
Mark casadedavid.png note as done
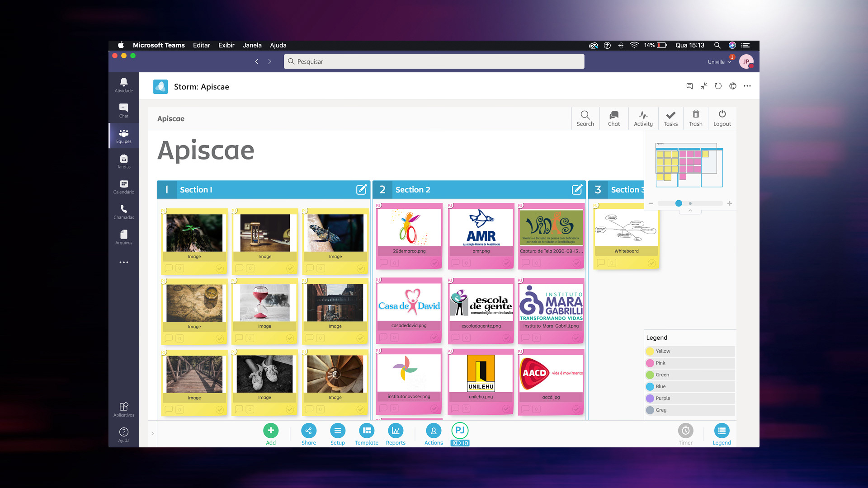[x=434, y=338]
